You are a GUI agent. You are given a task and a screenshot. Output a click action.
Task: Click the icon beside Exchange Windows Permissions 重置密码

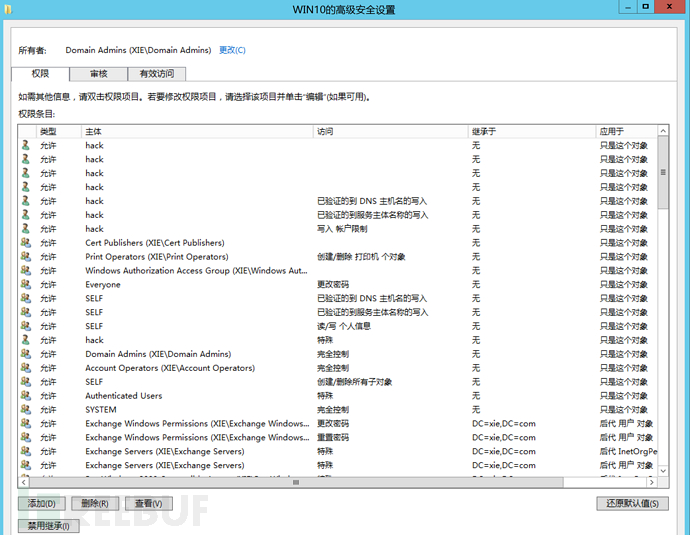(x=26, y=437)
